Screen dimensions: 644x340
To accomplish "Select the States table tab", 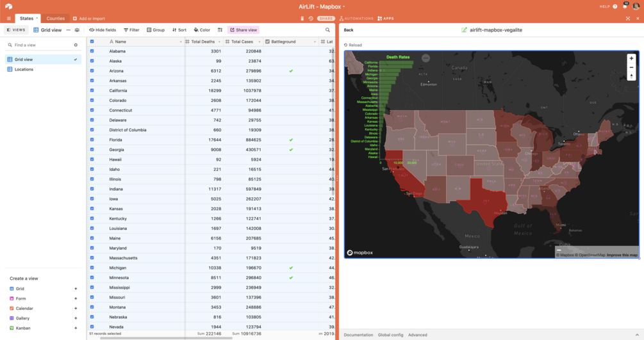I will tap(26, 19).
